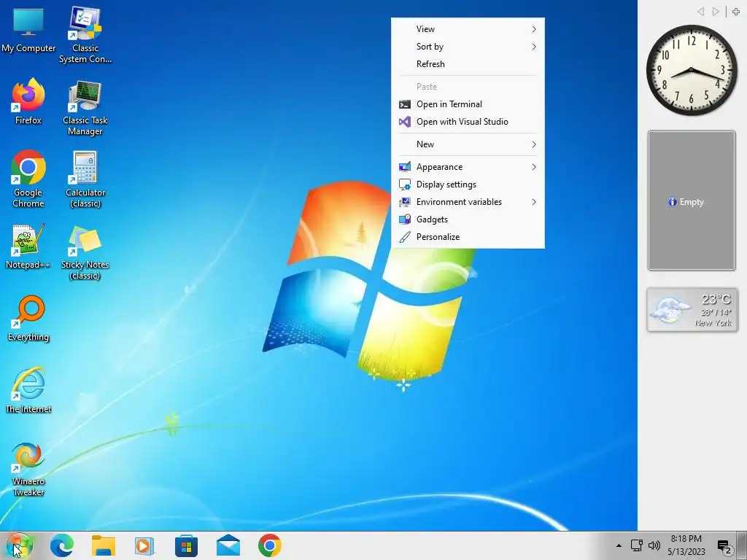
Task: Open the notification center icon
Action: [x=724, y=547]
